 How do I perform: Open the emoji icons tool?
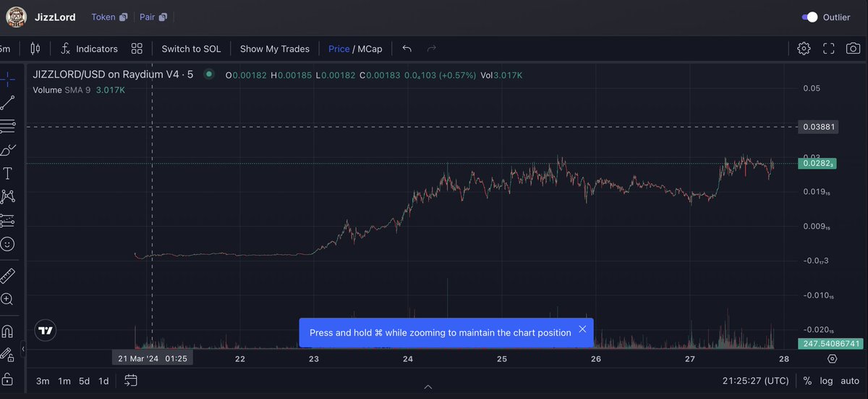coord(7,244)
